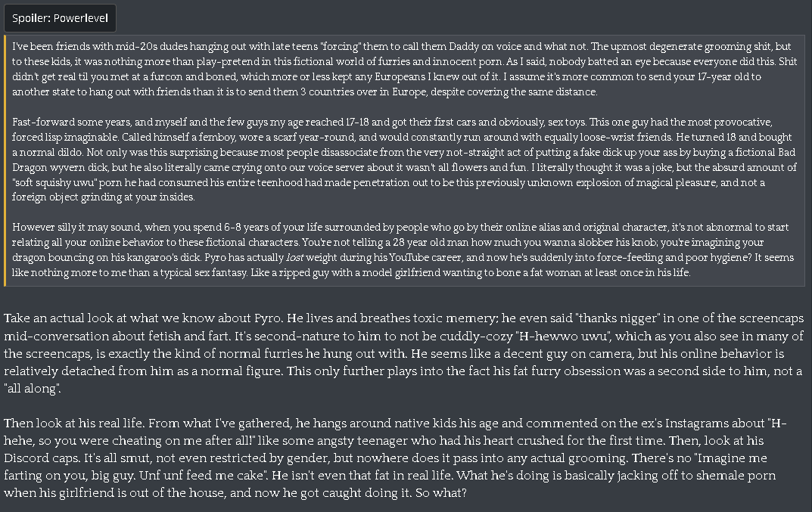Screen dimensions: 812x512
Task: Collapse the "Spoiler: Powerlevel" button
Action: coord(60,18)
